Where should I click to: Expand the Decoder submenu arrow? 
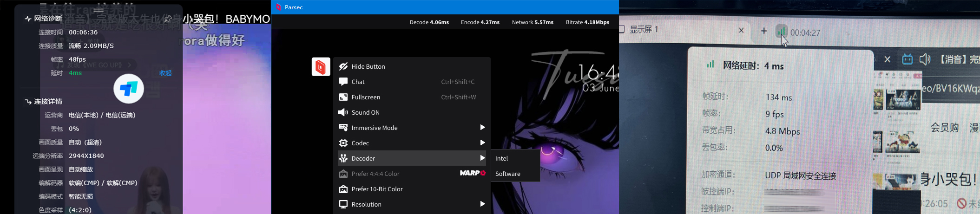[482, 158]
